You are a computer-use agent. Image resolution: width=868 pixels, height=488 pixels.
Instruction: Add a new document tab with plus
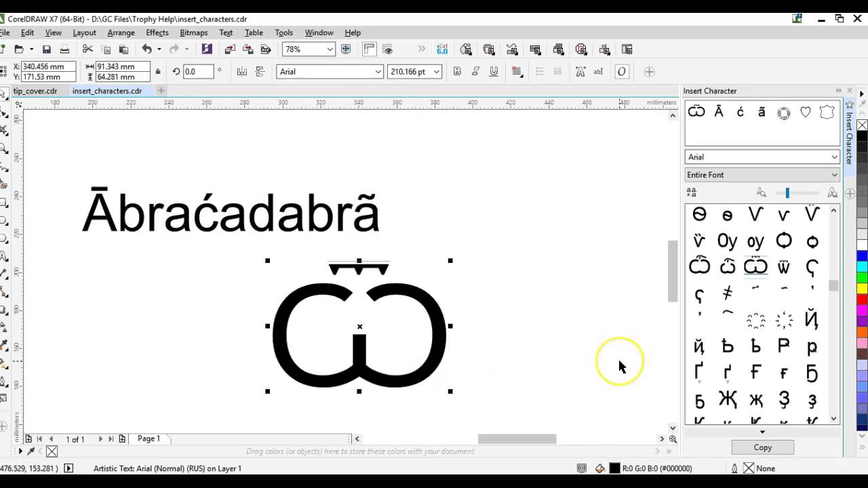click(x=161, y=91)
